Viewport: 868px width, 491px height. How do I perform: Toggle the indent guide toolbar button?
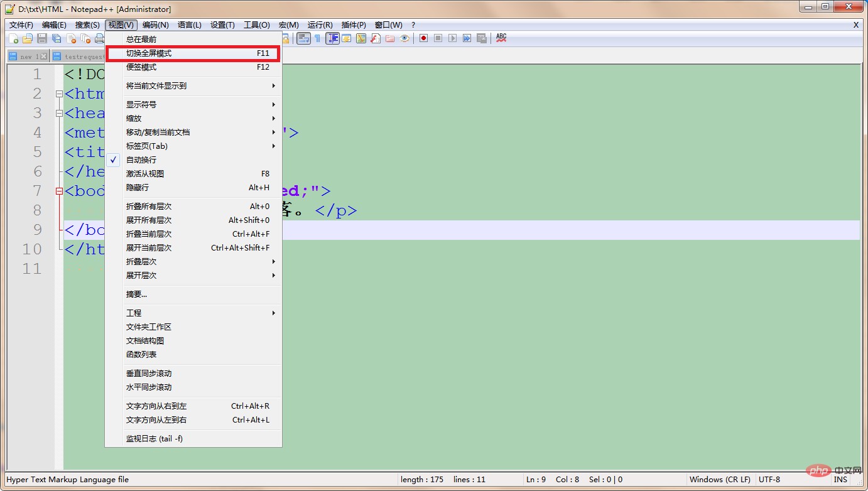click(x=332, y=38)
